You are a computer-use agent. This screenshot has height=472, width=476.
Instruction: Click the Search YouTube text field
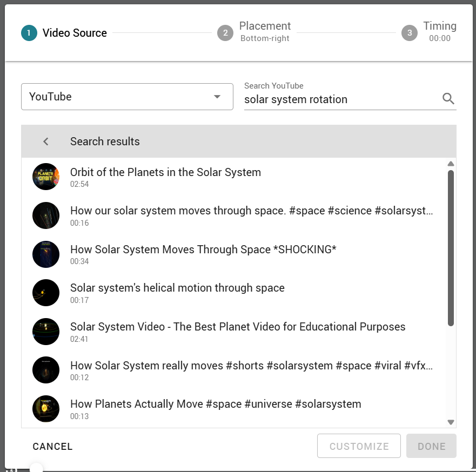tap(341, 99)
